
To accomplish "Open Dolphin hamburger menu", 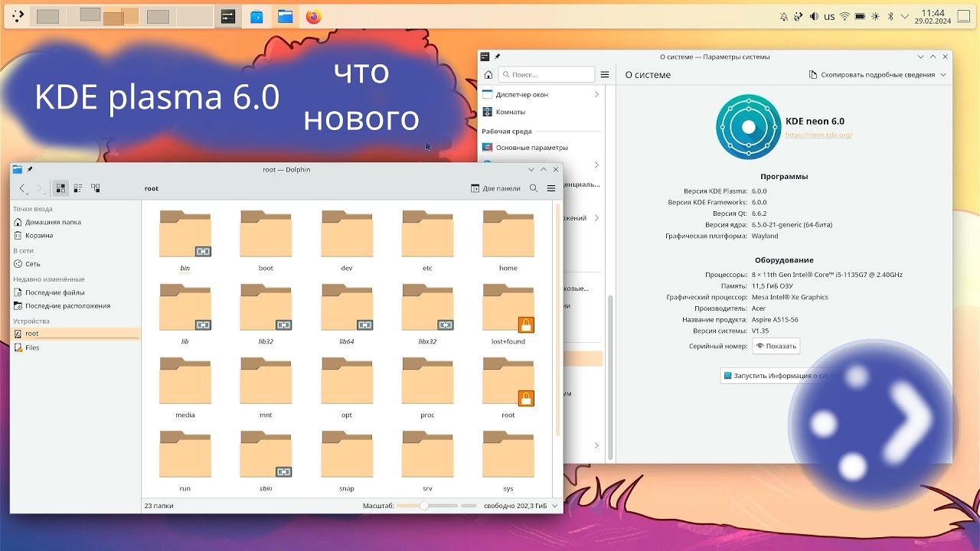I will tap(551, 188).
